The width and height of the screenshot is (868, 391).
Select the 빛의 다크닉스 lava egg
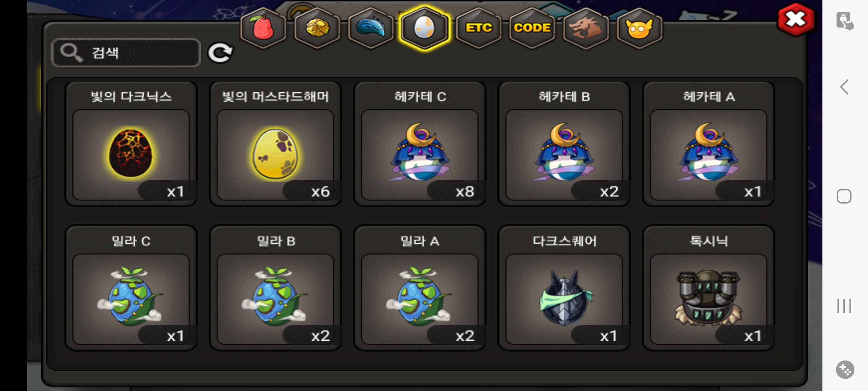131,144
